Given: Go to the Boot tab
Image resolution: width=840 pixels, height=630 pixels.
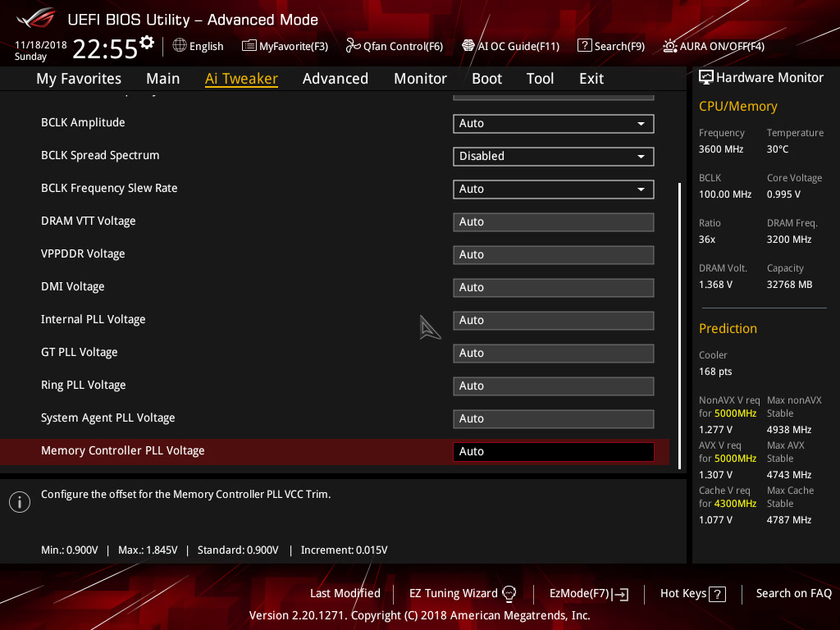Looking at the screenshot, I should (x=487, y=79).
